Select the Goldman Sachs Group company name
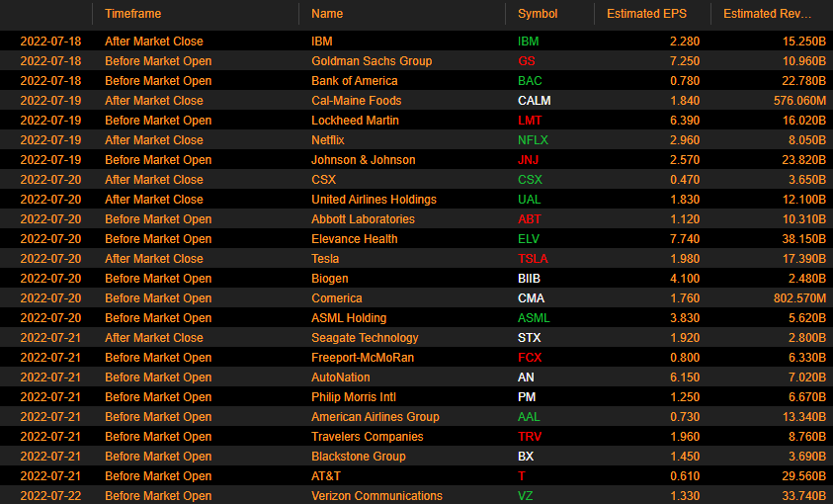 pos(372,61)
